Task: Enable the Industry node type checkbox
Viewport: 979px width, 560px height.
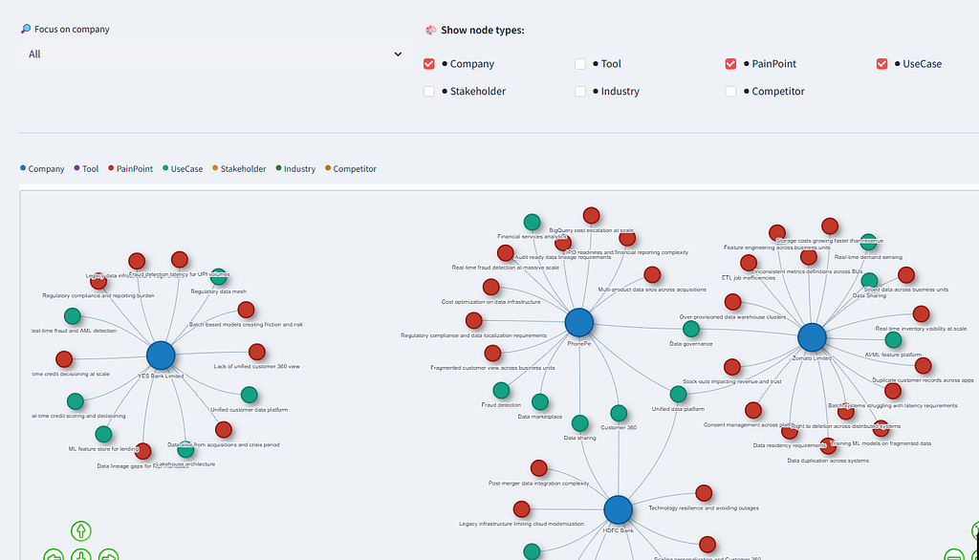Action: (580, 91)
